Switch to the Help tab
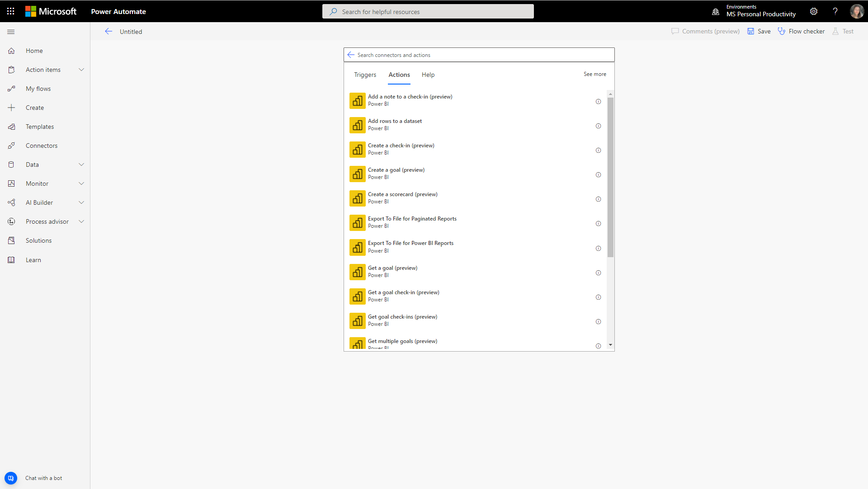 coord(427,75)
